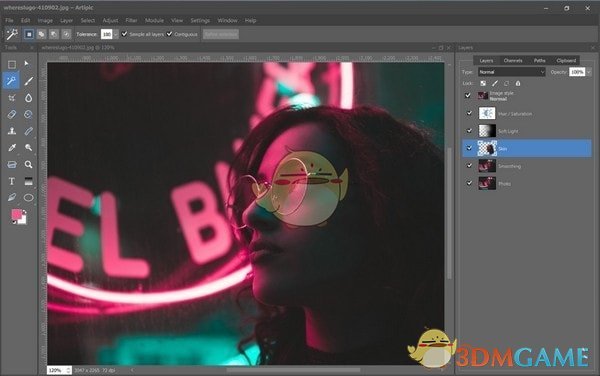Open the Opacity dropdown arrow
This screenshot has height=376, width=600.
(589, 72)
